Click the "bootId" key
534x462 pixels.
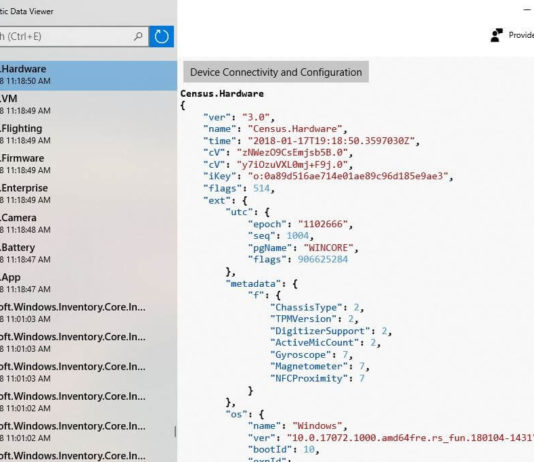click(270, 449)
